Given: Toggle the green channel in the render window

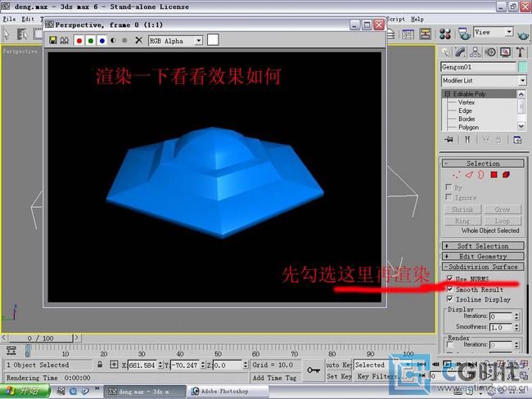Looking at the screenshot, I should [91, 41].
